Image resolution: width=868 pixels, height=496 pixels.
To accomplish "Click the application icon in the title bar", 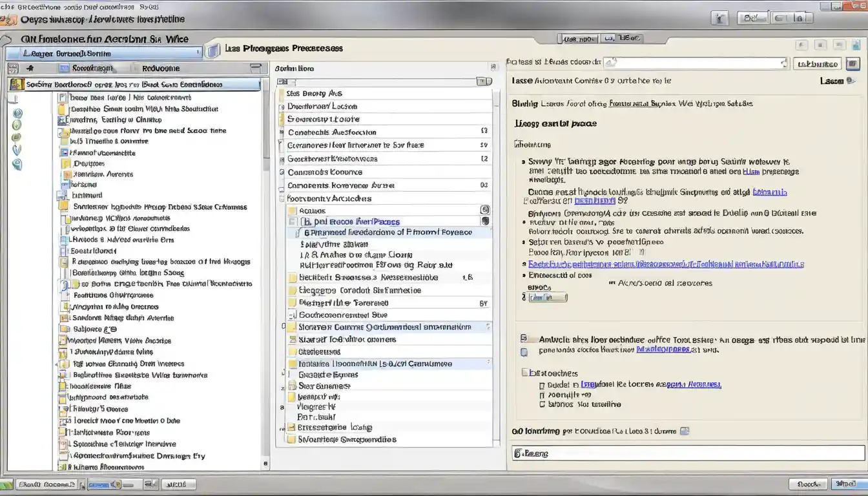I will (8, 19).
